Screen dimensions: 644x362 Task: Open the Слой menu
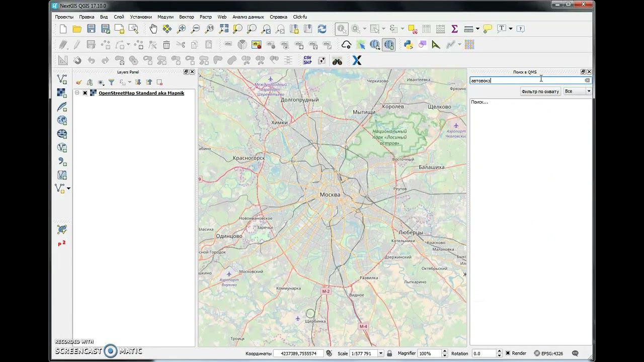(x=119, y=17)
